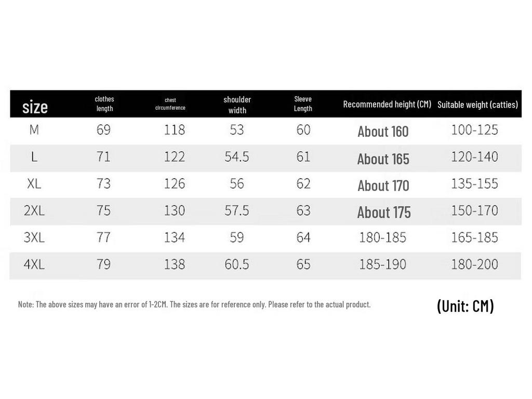Click shoulder width value 57.5
This screenshot has width=532, height=399.
[x=237, y=210]
